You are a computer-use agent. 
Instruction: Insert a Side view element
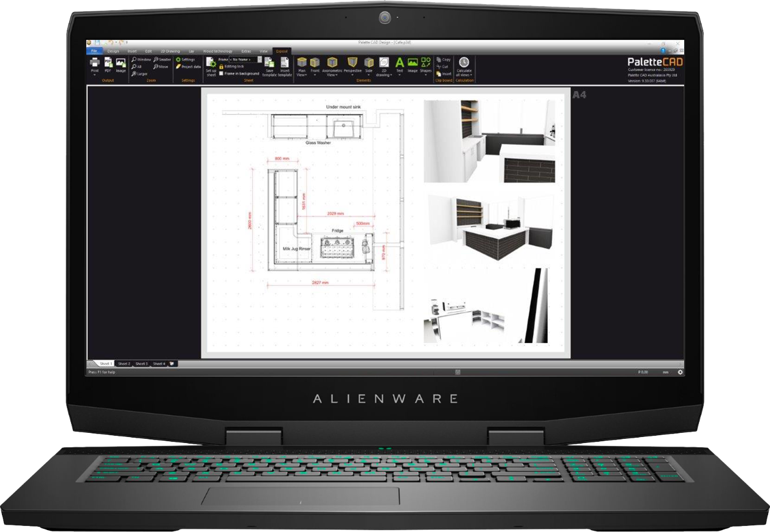(369, 65)
